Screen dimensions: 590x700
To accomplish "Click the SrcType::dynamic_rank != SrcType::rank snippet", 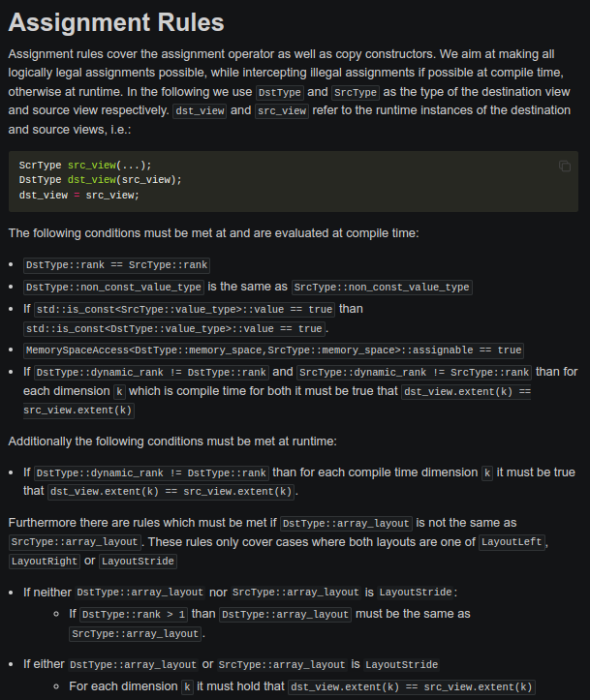I will [414, 373].
